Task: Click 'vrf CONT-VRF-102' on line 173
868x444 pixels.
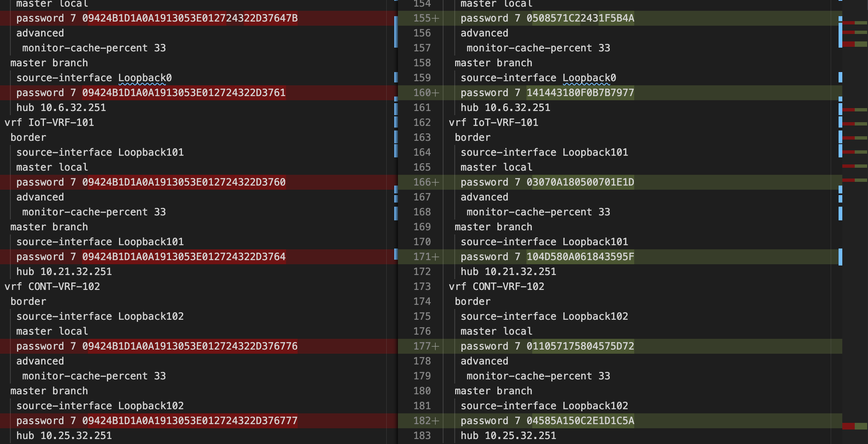Action: [x=496, y=287]
